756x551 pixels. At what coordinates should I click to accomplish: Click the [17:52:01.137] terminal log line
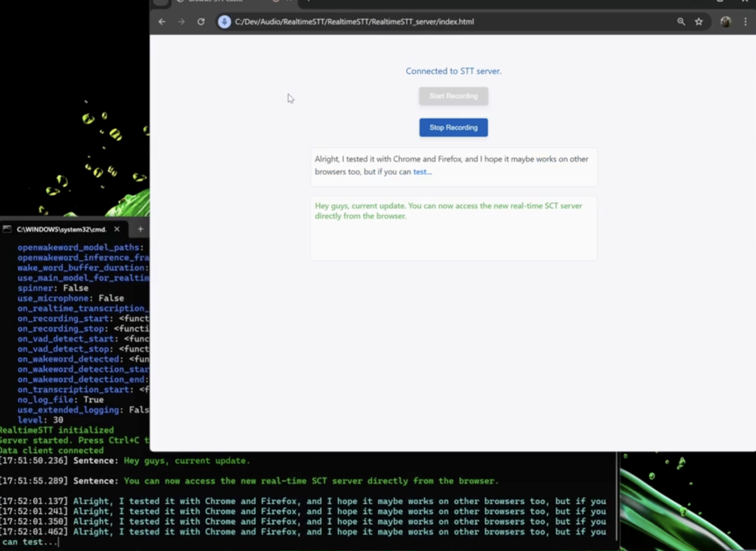point(303,501)
